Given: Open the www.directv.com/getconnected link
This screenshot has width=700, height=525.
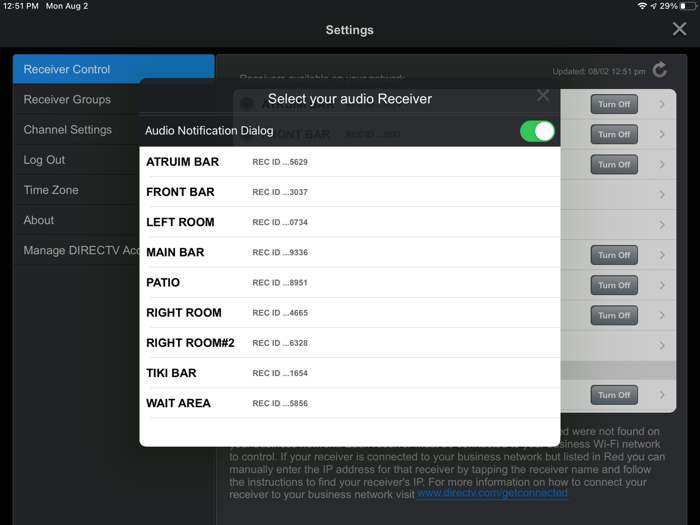Looking at the screenshot, I should click(492, 493).
